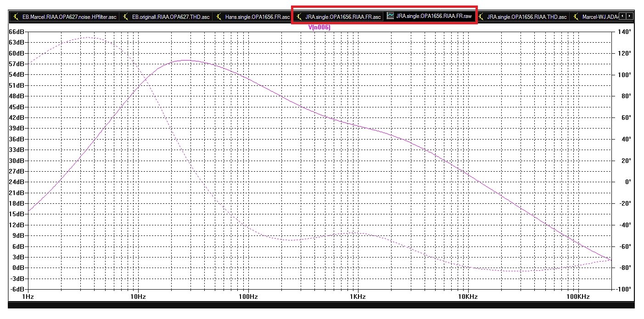Click the 66dB label on magnitude axis

click(x=16, y=32)
